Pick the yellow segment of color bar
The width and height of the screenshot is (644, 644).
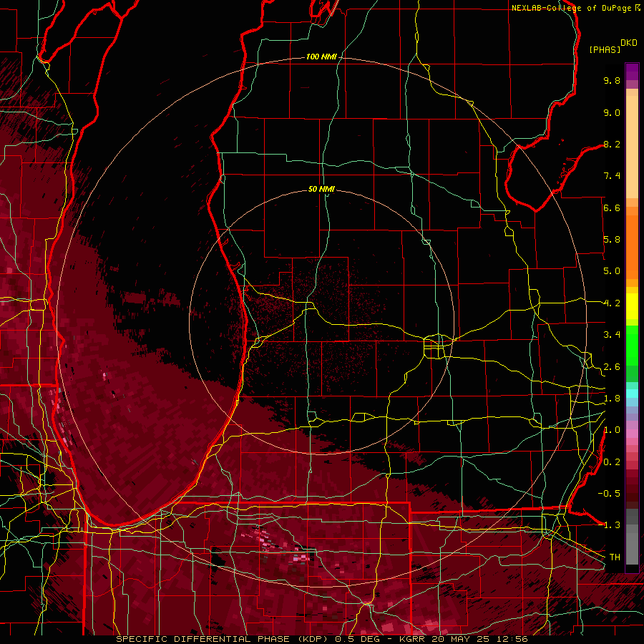tap(632, 306)
